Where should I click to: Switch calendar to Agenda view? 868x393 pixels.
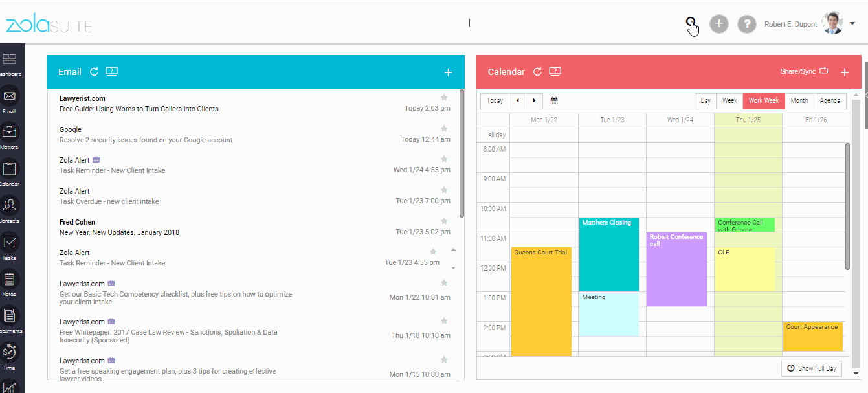[830, 101]
